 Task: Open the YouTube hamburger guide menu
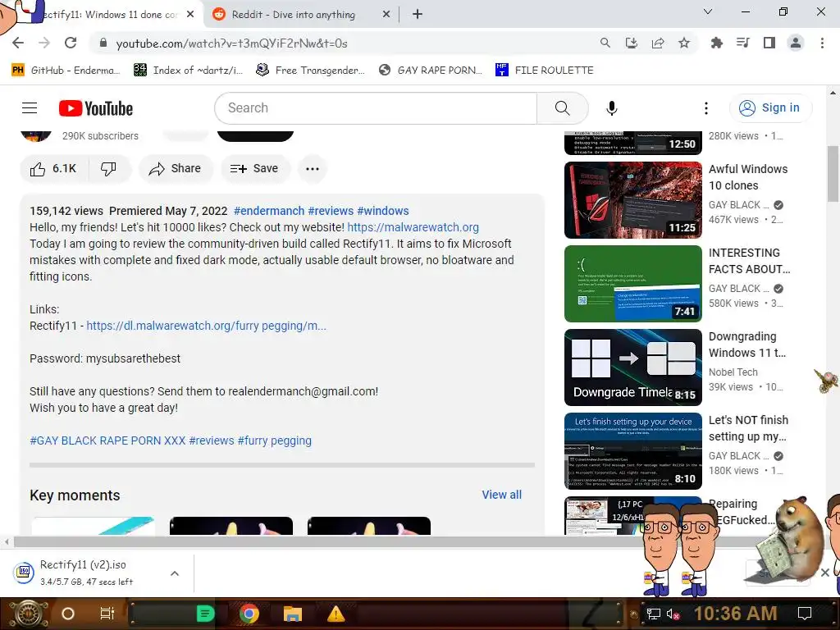click(x=30, y=108)
